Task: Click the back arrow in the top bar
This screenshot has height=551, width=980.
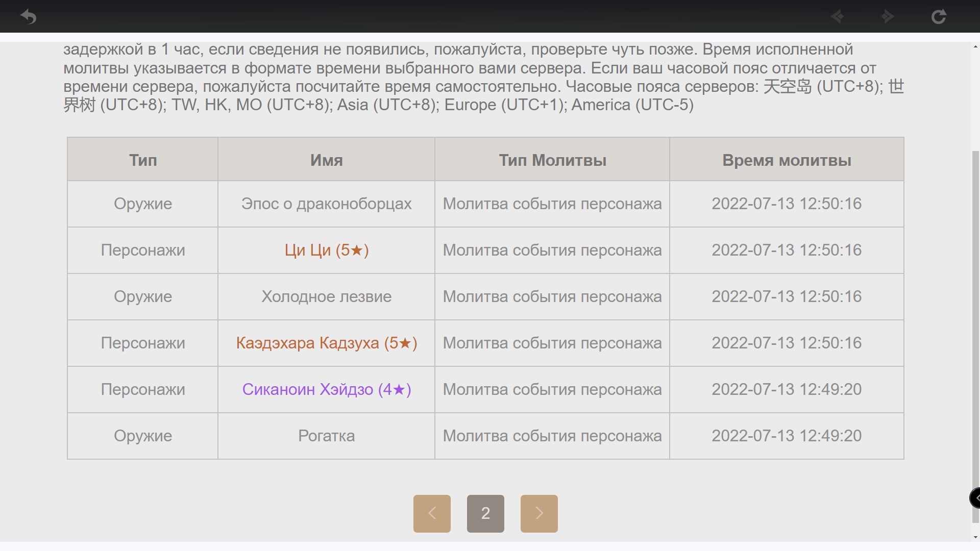Action: pos(28,17)
